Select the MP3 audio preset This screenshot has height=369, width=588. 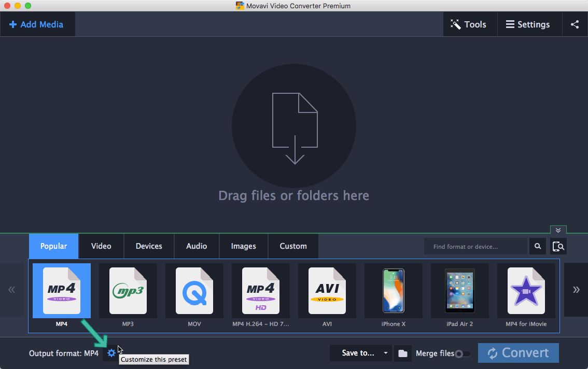128,291
